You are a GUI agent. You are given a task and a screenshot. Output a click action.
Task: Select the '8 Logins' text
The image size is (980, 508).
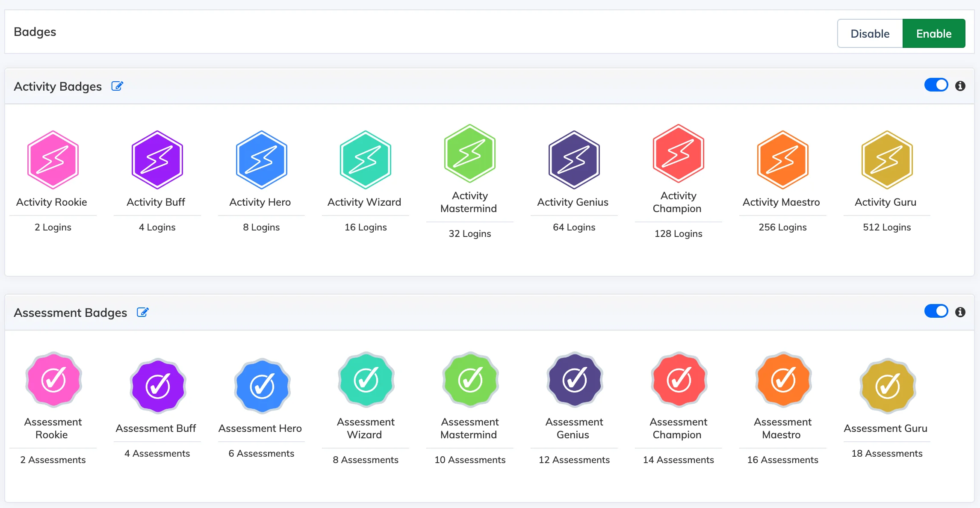pyautogui.click(x=262, y=227)
